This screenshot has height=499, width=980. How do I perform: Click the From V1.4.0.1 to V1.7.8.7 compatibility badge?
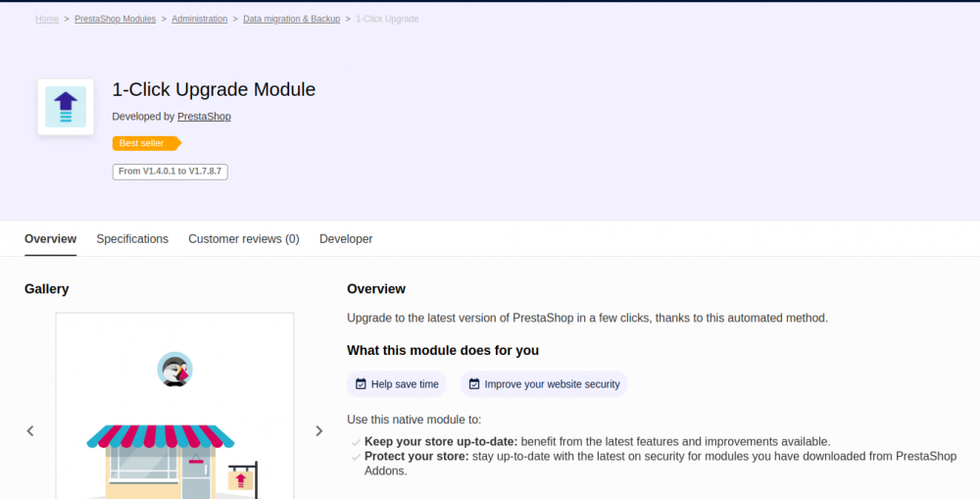pyautogui.click(x=170, y=172)
